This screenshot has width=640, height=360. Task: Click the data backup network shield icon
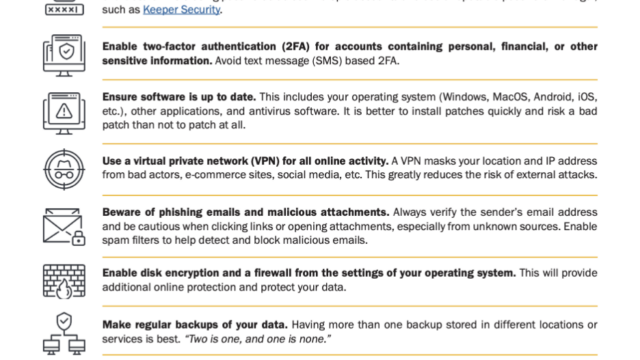click(x=64, y=334)
